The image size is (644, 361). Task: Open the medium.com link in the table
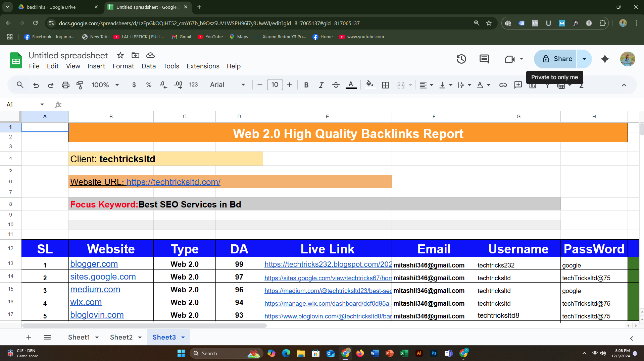[95, 289]
